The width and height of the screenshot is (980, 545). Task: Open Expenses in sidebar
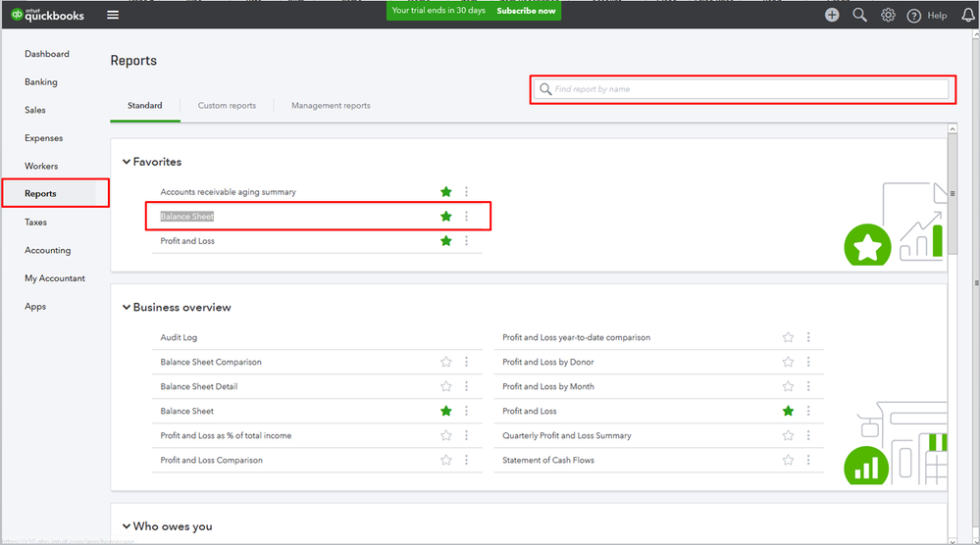[x=44, y=138]
